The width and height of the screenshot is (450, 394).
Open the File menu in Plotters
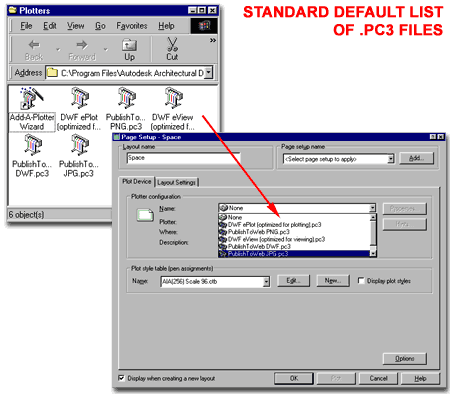(x=26, y=26)
